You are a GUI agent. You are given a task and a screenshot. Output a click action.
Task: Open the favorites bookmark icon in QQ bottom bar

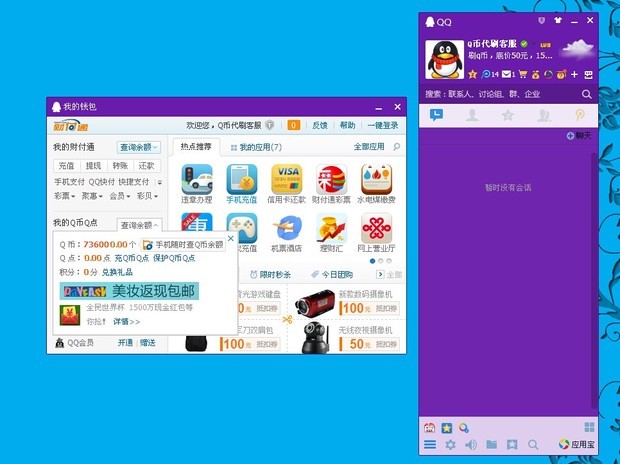pos(512,445)
